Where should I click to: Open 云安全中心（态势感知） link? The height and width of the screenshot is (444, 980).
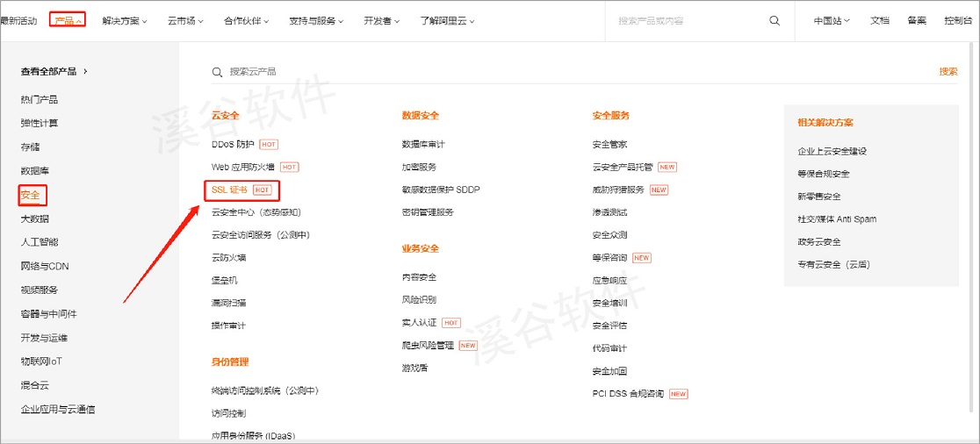point(256,212)
